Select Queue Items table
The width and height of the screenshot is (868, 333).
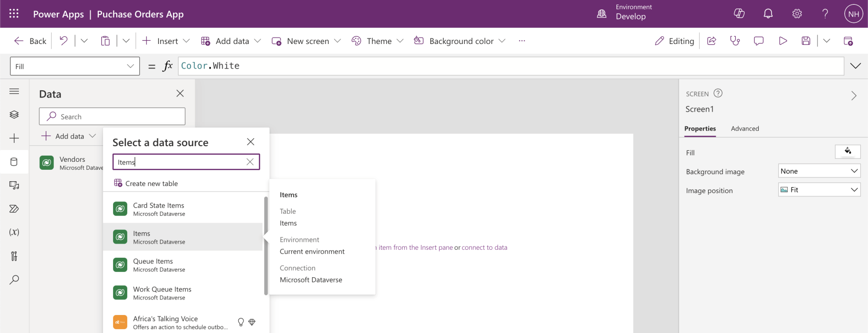[x=183, y=265]
